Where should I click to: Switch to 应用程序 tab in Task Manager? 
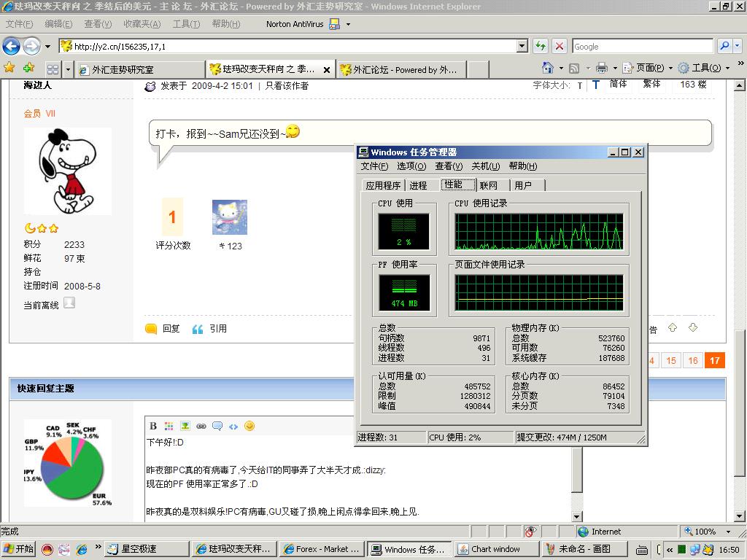[x=383, y=186]
